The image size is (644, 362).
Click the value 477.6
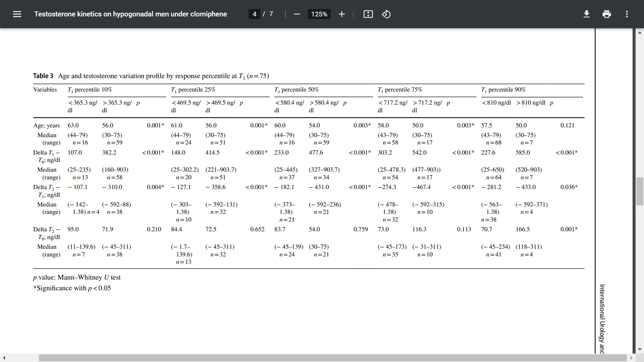point(316,153)
